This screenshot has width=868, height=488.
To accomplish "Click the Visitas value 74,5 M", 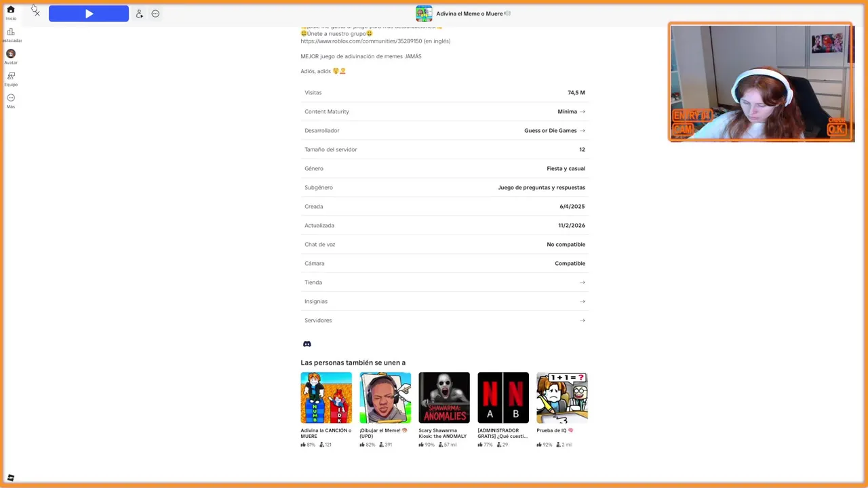I will 576,92.
